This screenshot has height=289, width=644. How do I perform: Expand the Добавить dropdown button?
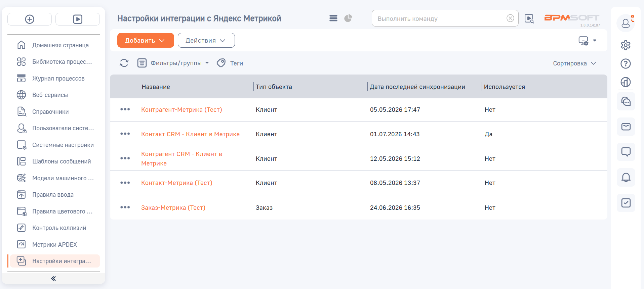pos(146,40)
